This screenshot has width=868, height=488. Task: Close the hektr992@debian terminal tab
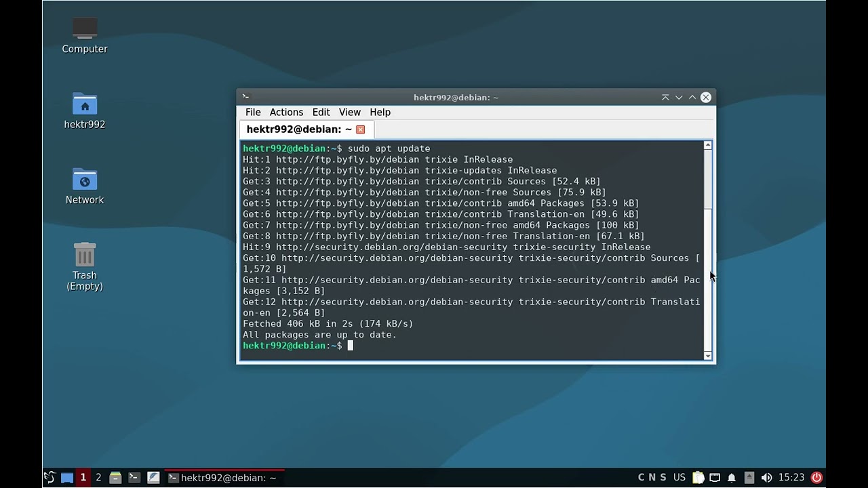pos(361,129)
